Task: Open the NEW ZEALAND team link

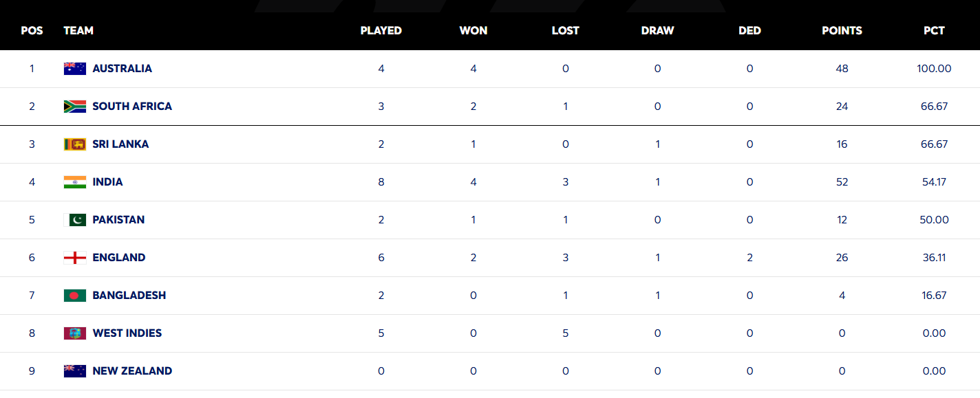Action: 132,371
